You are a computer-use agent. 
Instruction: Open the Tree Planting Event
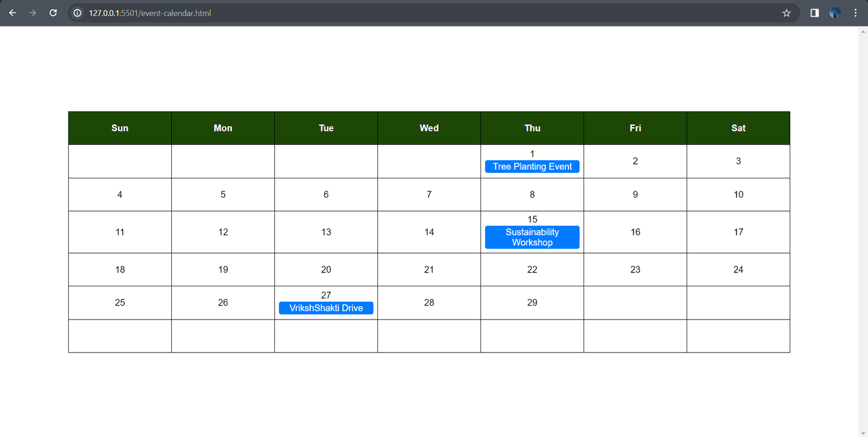click(532, 166)
